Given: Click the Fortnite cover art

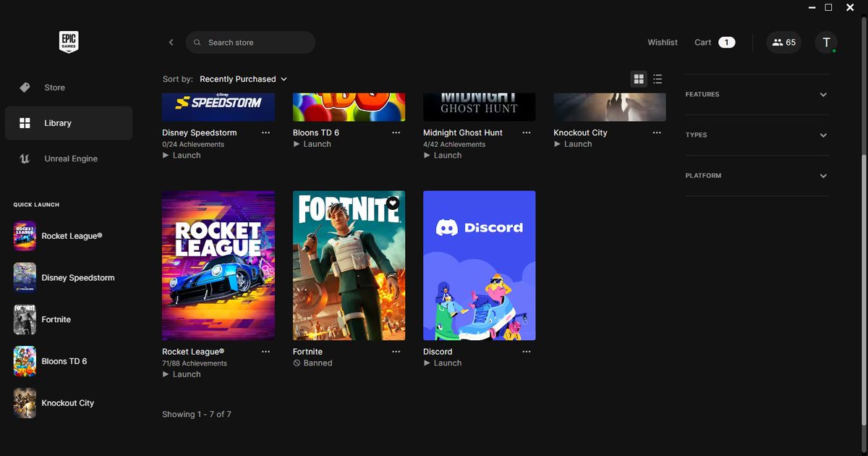Looking at the screenshot, I should 349,266.
